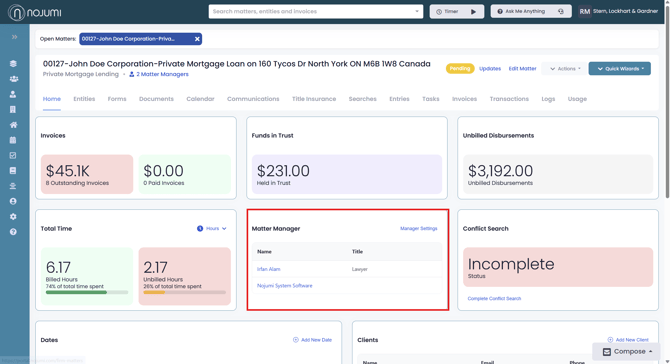Open the search field dropdown arrow

point(417,12)
